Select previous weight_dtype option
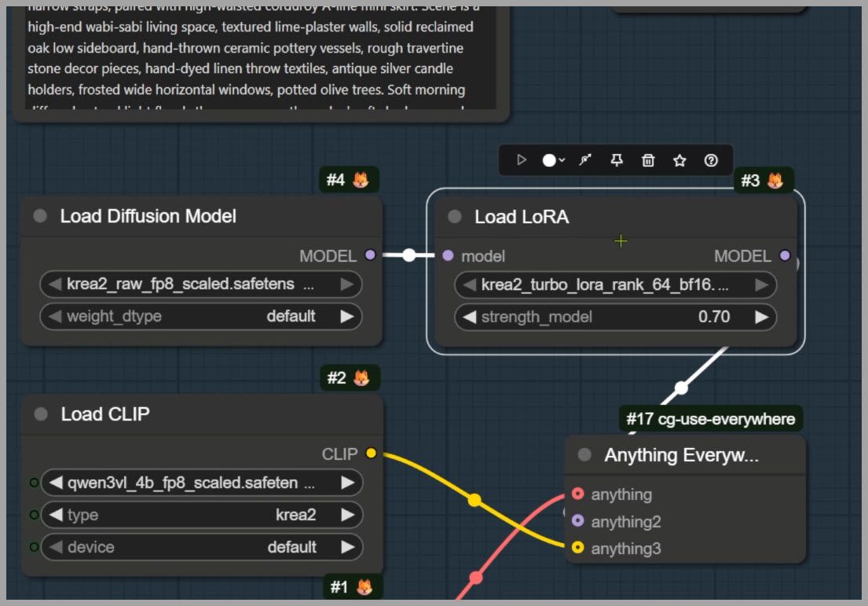Image resolution: width=868 pixels, height=606 pixels. coord(54,316)
